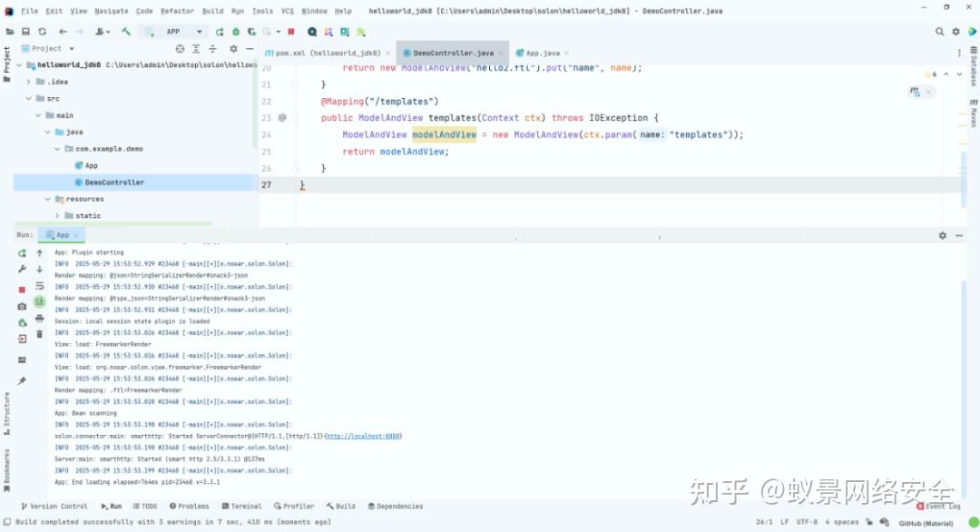Switch to the App.java editor tab

tap(544, 53)
